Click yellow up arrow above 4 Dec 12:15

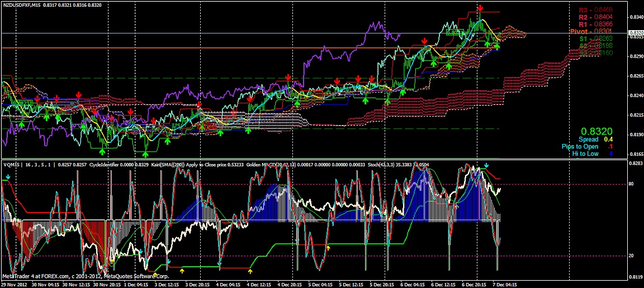250,271
